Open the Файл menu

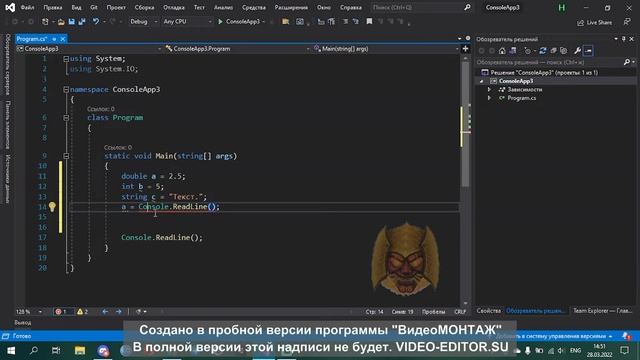click(27, 7)
